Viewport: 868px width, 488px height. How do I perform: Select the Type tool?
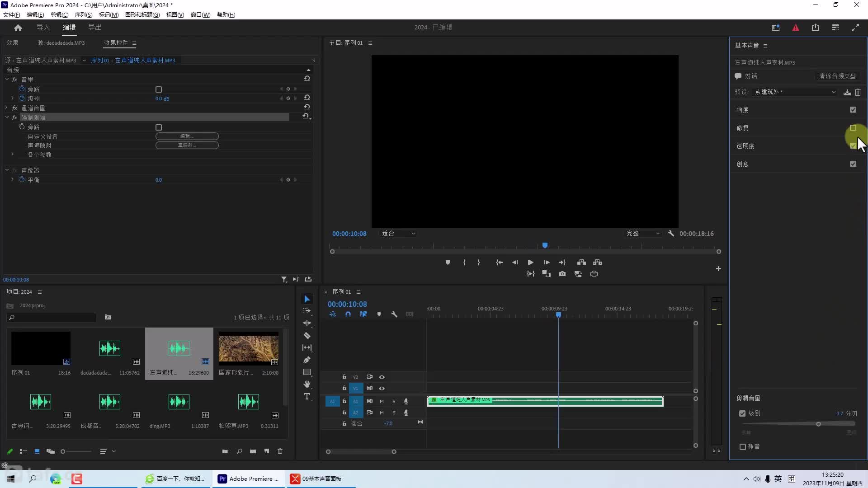(307, 396)
